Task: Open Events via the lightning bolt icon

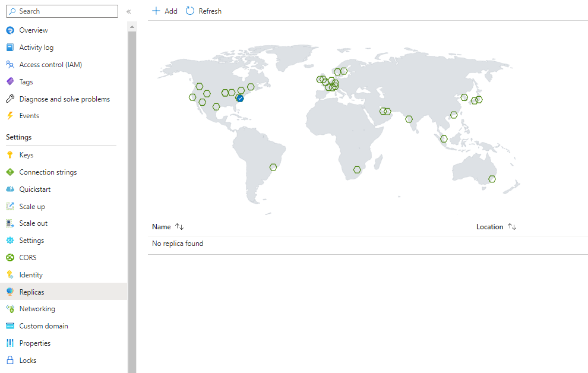Action: 11,115
